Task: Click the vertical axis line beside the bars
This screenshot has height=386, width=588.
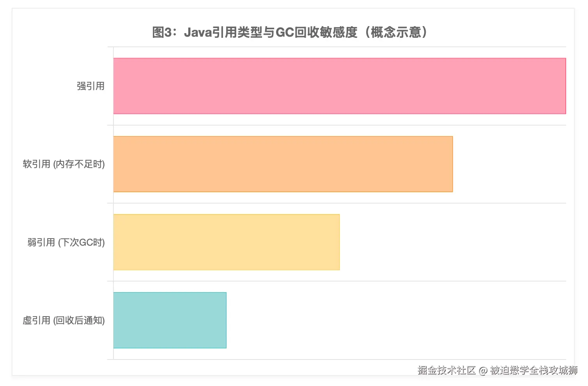Action: pyautogui.click(x=113, y=203)
